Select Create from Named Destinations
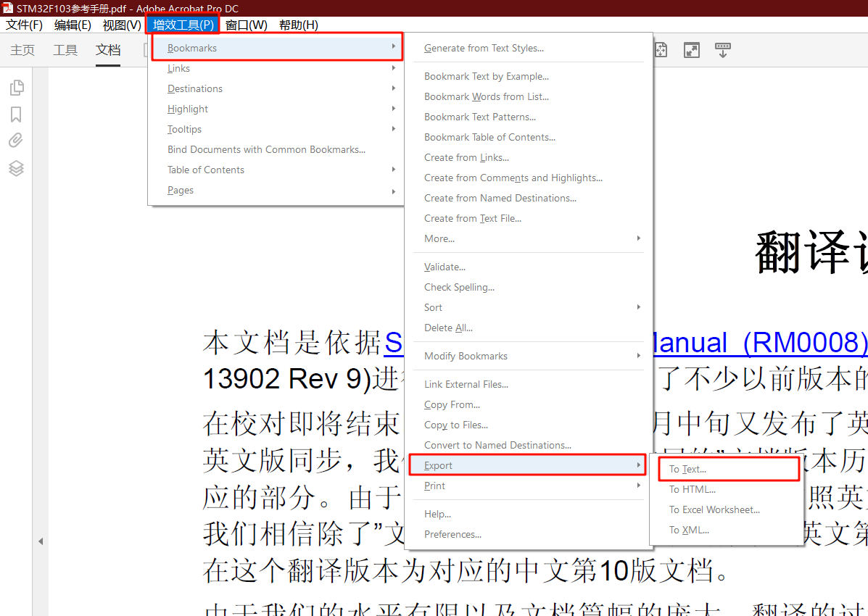Image resolution: width=868 pixels, height=616 pixels. pos(529,198)
